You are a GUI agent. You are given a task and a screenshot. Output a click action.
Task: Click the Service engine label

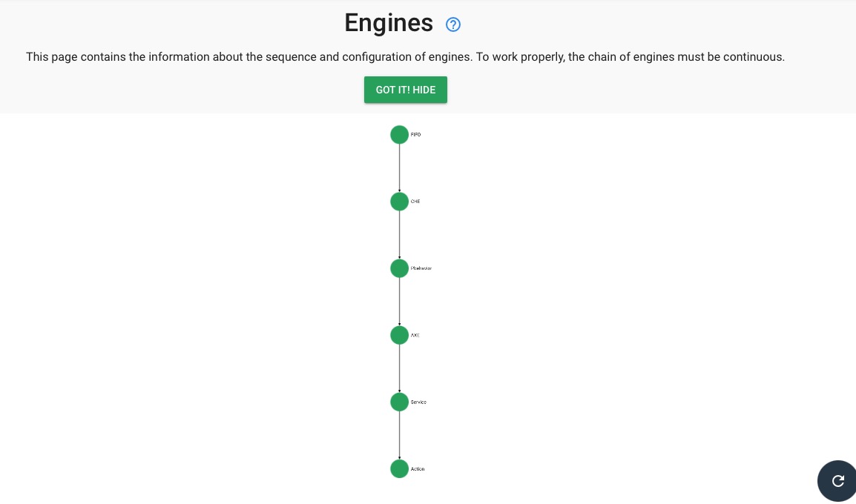point(418,402)
